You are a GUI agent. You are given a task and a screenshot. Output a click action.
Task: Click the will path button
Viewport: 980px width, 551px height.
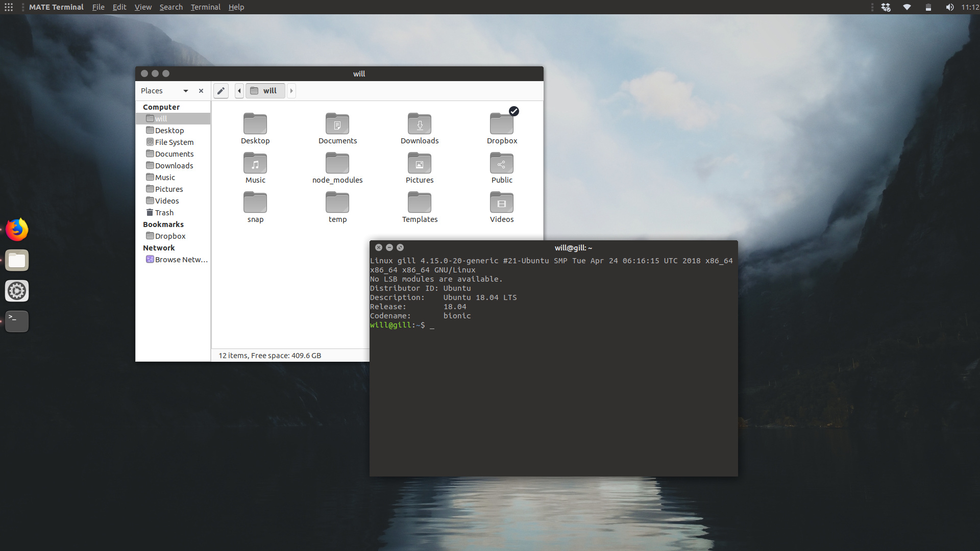(x=265, y=91)
